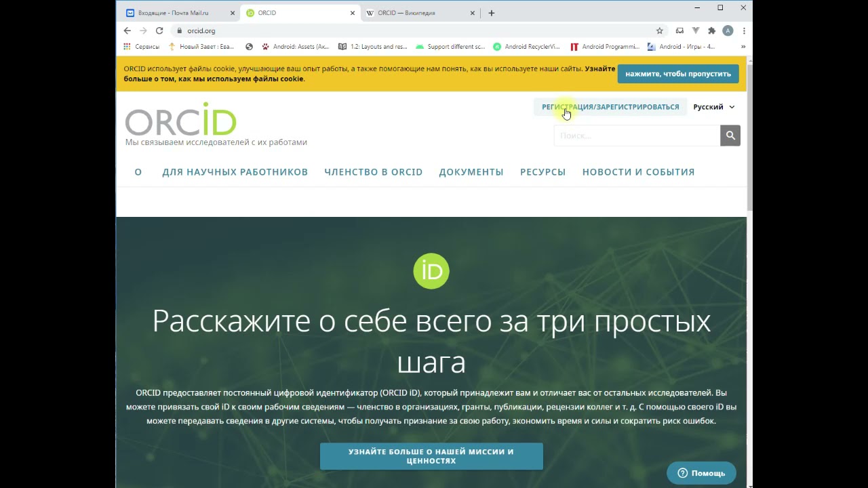This screenshot has height=488, width=868.
Task: Open the Русский language dropdown
Action: click(x=714, y=107)
